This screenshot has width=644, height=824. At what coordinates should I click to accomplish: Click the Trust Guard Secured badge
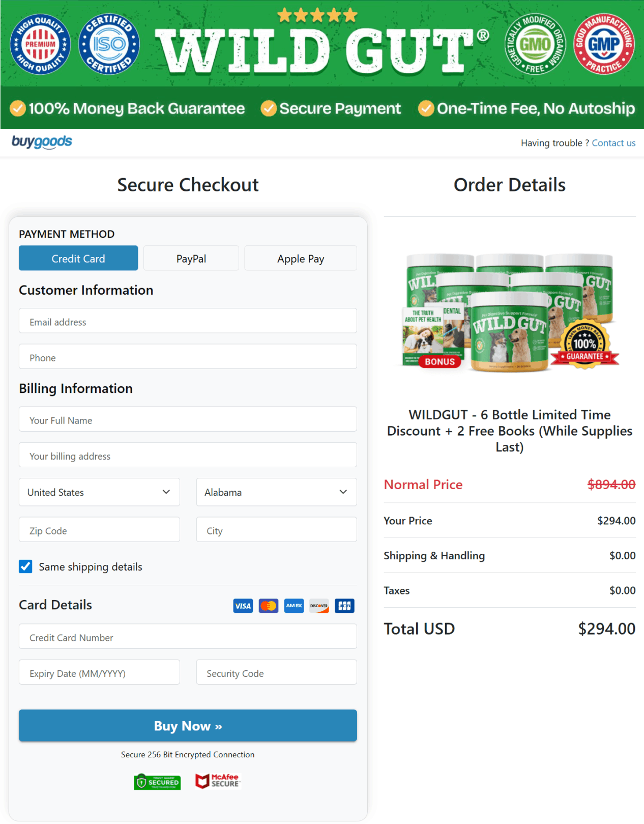pyautogui.click(x=157, y=782)
